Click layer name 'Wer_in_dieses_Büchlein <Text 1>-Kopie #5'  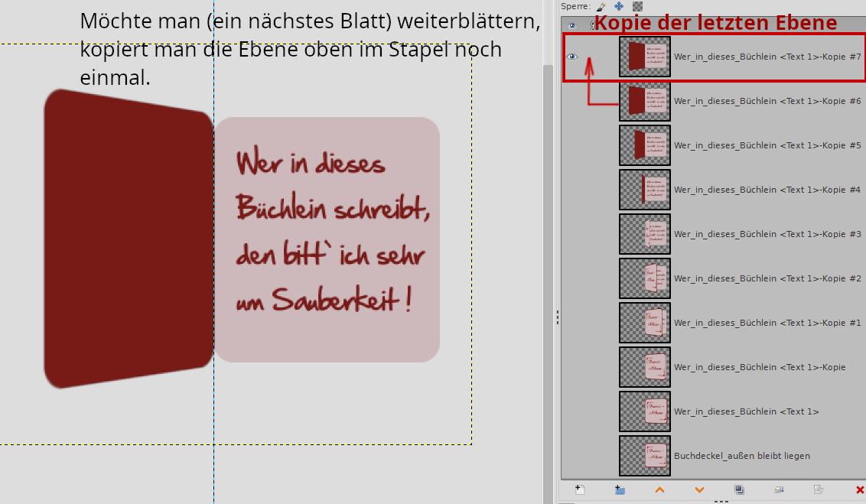[767, 145]
